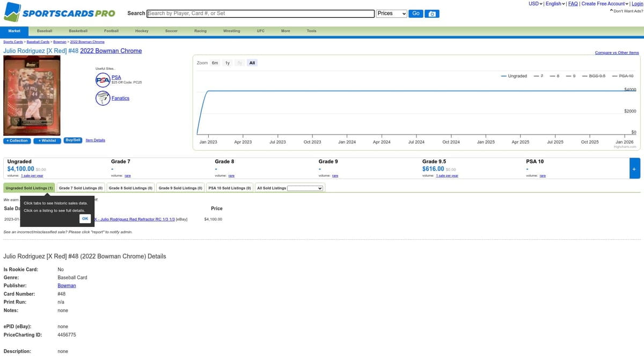
Task: Open the Tools menu
Action: (x=311, y=31)
